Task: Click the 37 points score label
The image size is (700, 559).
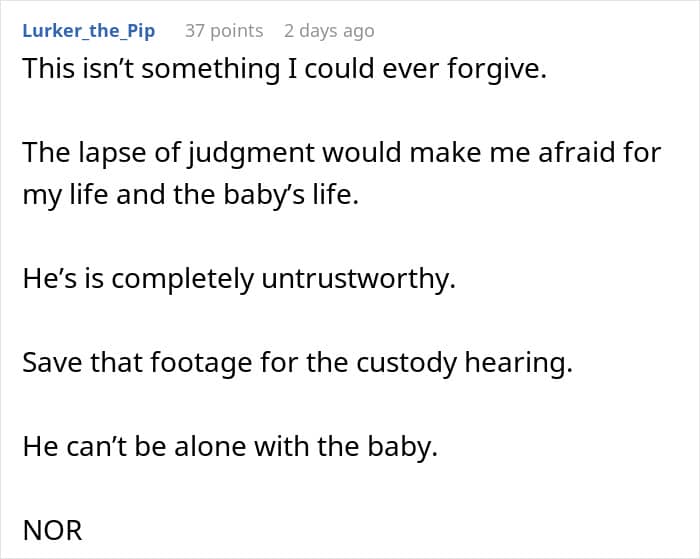Action: tap(224, 31)
